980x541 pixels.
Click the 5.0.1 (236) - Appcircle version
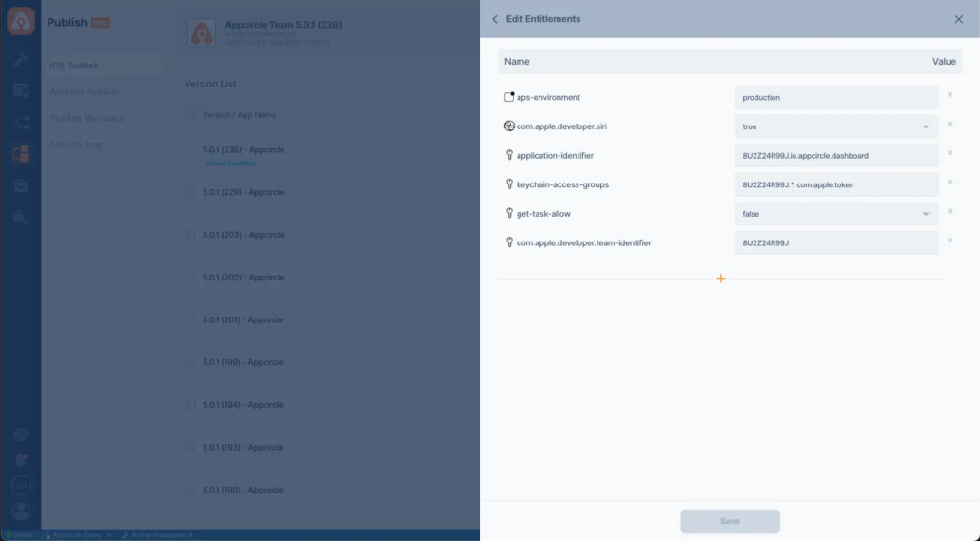click(244, 150)
